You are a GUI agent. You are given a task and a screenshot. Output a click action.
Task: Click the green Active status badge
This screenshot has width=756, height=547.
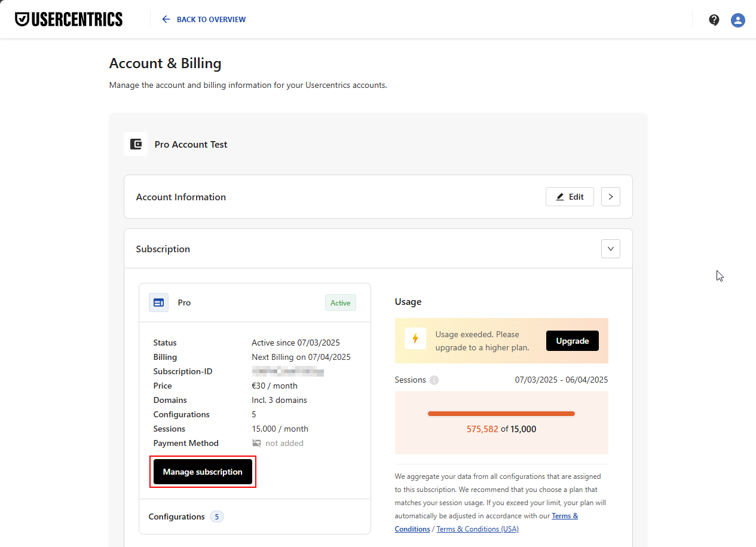pyautogui.click(x=341, y=302)
